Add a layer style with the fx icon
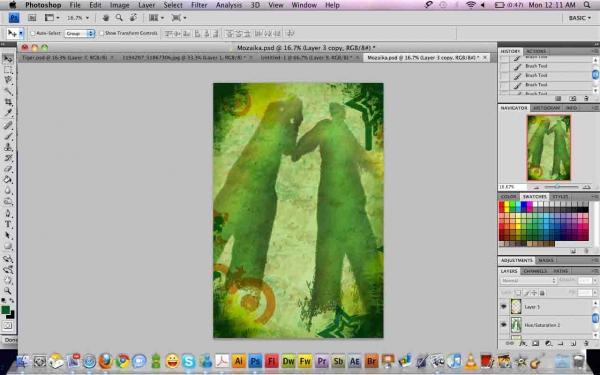 click(523, 344)
